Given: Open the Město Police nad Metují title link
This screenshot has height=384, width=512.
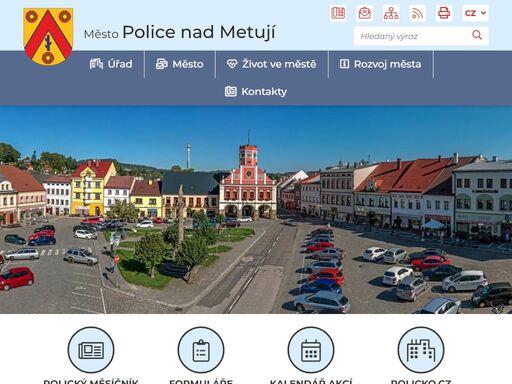Looking at the screenshot, I should [x=180, y=33].
